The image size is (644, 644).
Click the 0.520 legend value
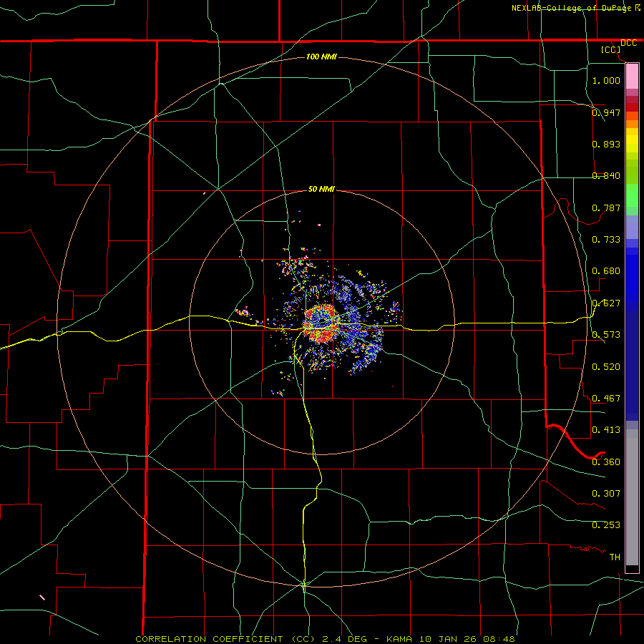click(x=606, y=366)
